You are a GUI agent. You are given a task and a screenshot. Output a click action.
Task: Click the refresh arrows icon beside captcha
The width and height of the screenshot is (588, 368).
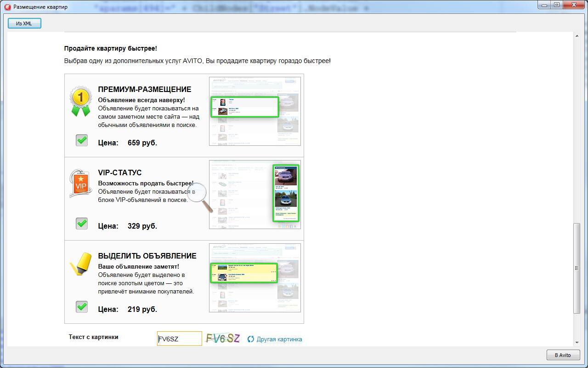251,339
